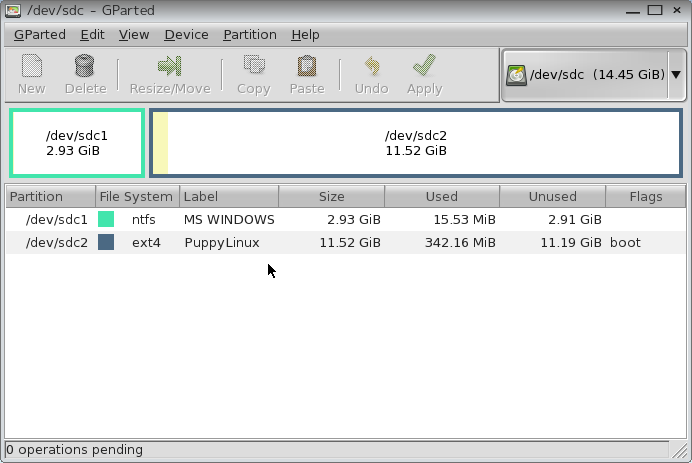692x463 pixels.
Task: Click the PuppyLinux label cell
Action: click(x=222, y=242)
